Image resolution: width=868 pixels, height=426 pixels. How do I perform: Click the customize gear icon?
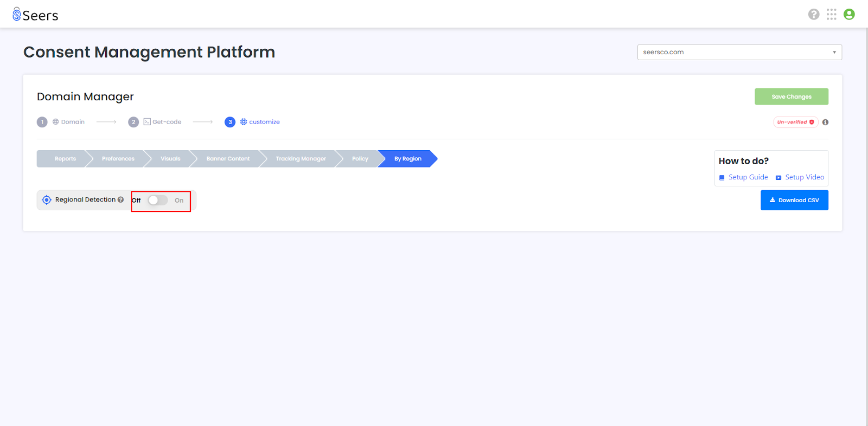pyautogui.click(x=244, y=122)
